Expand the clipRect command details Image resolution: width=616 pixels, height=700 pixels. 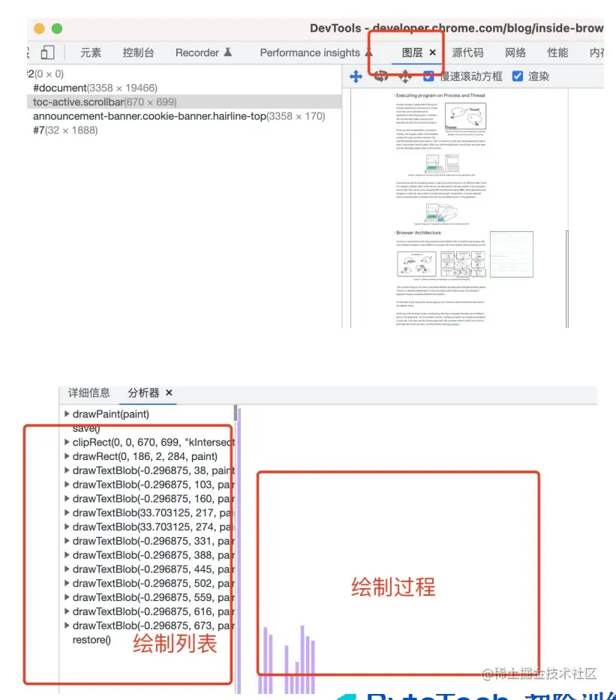[67, 442]
